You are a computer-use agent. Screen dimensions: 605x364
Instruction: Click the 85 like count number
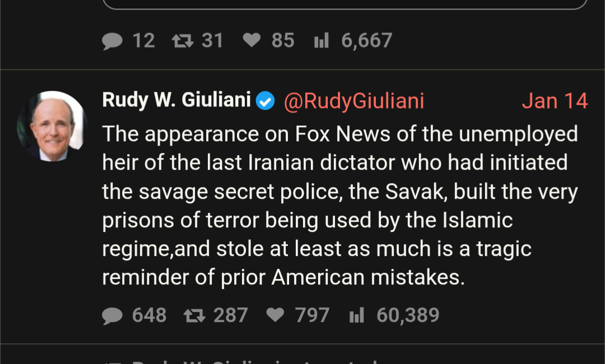click(283, 41)
